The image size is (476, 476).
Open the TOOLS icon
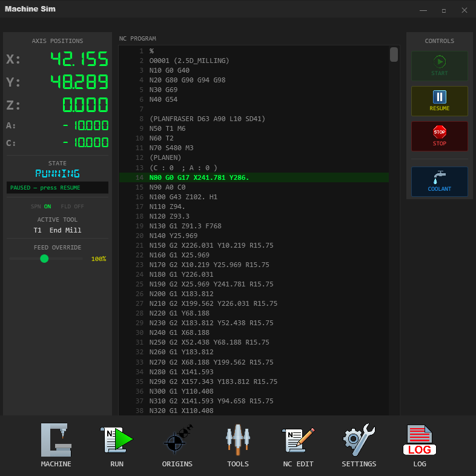(x=237, y=440)
